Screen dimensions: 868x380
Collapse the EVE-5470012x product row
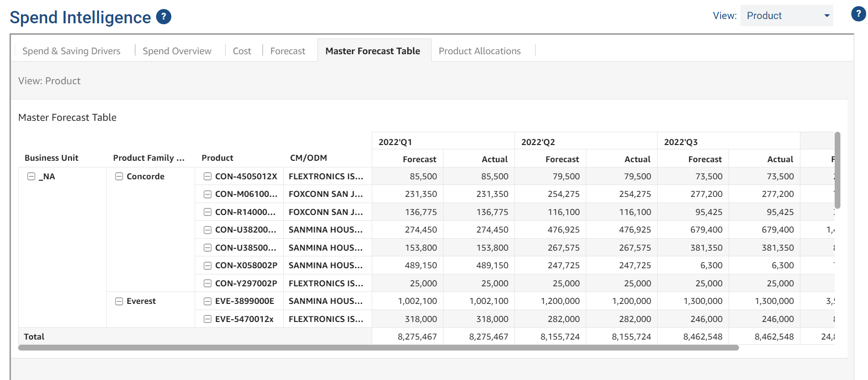click(x=207, y=319)
